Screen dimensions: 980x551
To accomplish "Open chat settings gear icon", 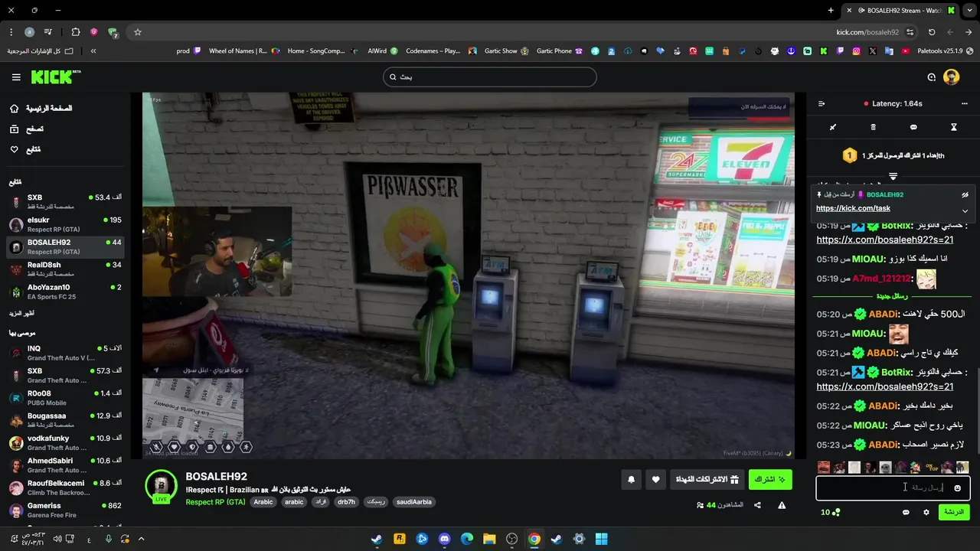I will (x=926, y=512).
